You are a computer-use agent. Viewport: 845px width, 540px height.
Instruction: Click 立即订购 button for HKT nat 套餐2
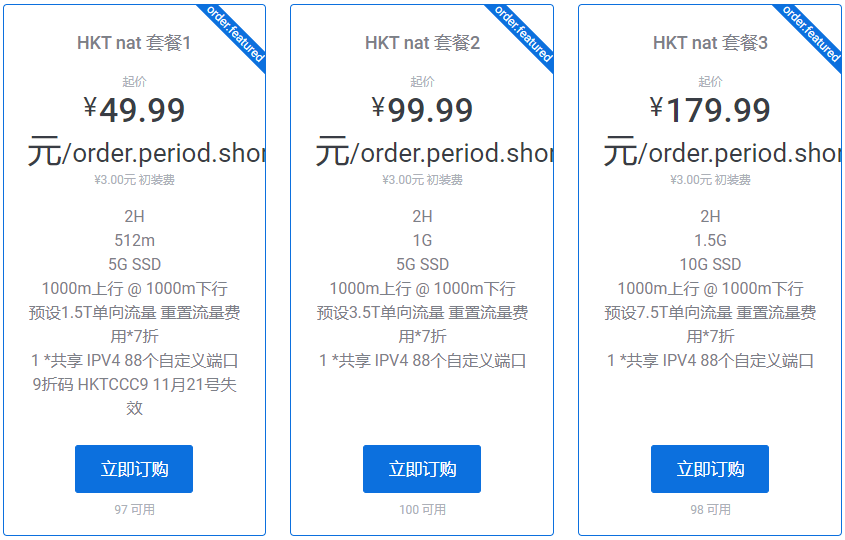tap(422, 469)
